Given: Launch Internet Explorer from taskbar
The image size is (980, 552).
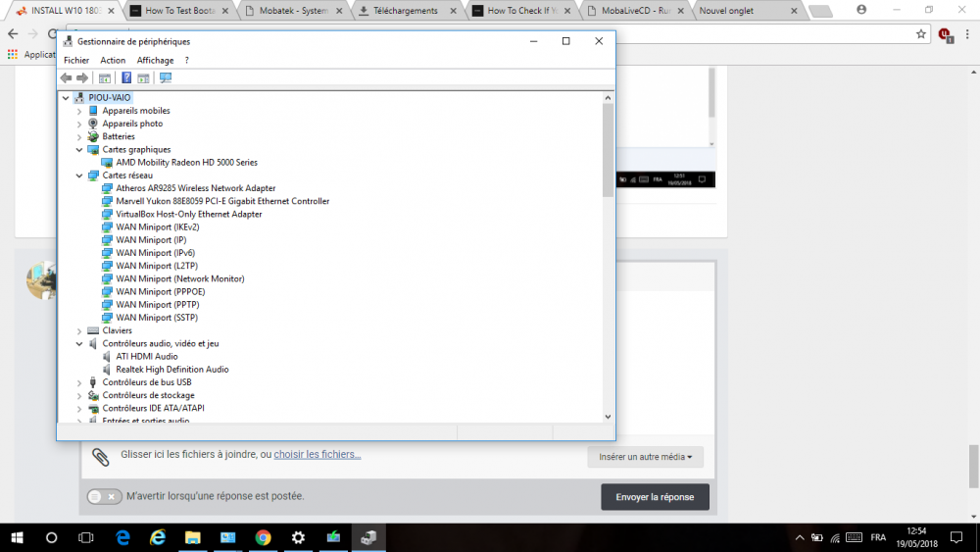Looking at the screenshot, I should [x=158, y=537].
